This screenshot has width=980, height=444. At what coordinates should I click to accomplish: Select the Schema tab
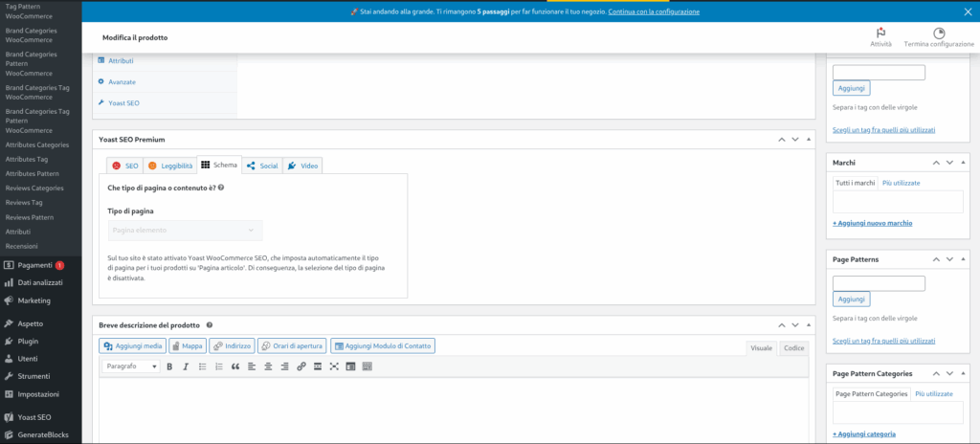coord(219,166)
